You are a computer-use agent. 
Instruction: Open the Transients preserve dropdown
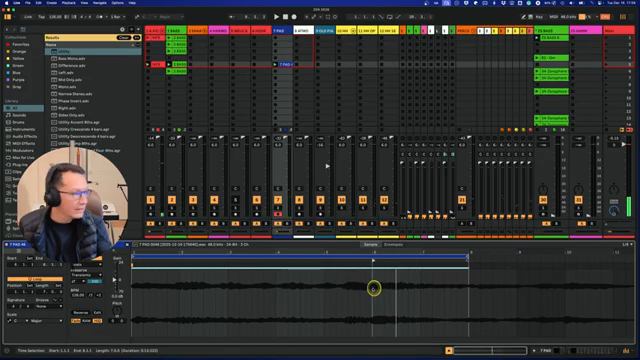[x=87, y=275]
